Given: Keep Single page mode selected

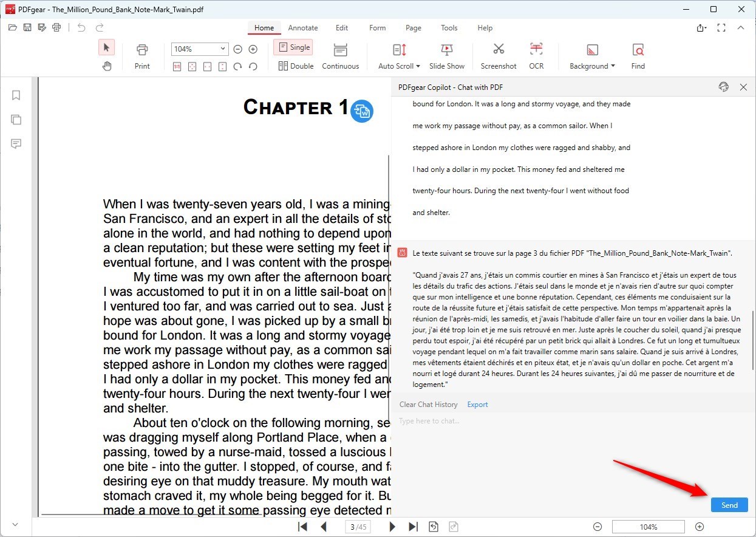Looking at the screenshot, I should click(x=293, y=46).
